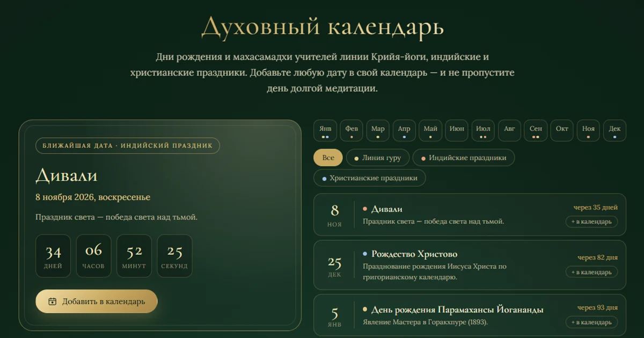The height and width of the screenshot is (338, 644).
Task: Click the date '8 ноября 2026, воскресенье'
Action: [x=93, y=197]
